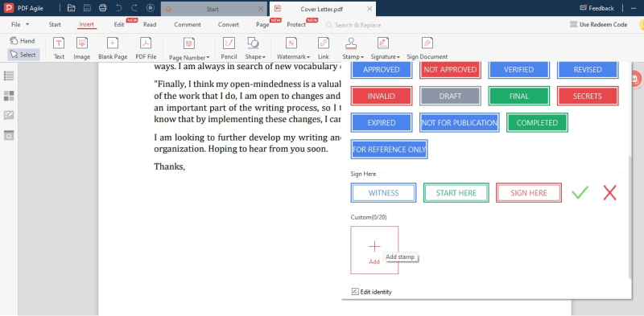Click the Feedback icon in title bar

583,8
